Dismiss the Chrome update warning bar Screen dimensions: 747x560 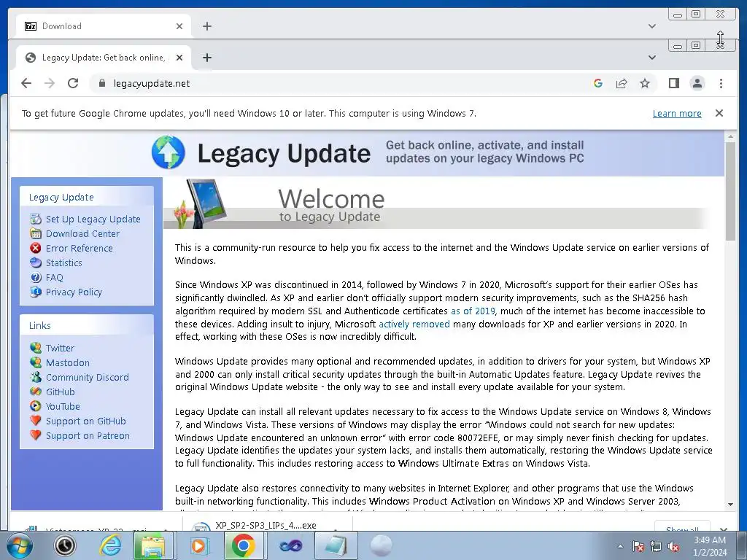(x=719, y=113)
